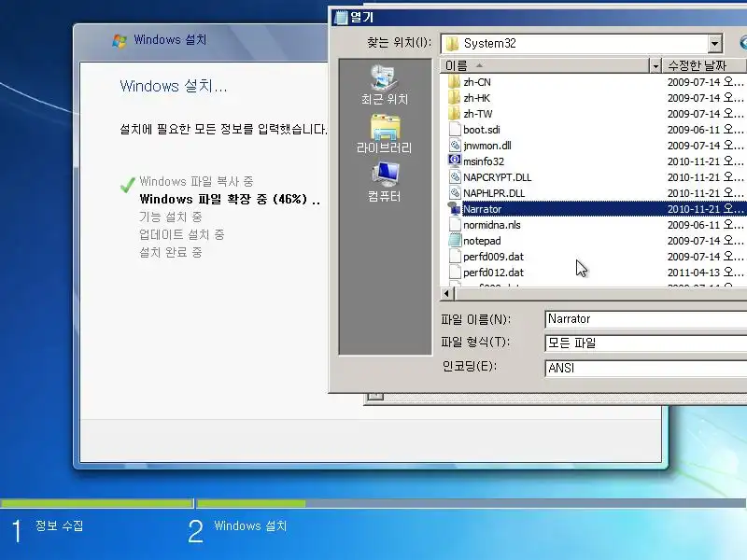Click the file name input field containing Narrator
The height and width of the screenshot is (560, 747).
click(645, 319)
